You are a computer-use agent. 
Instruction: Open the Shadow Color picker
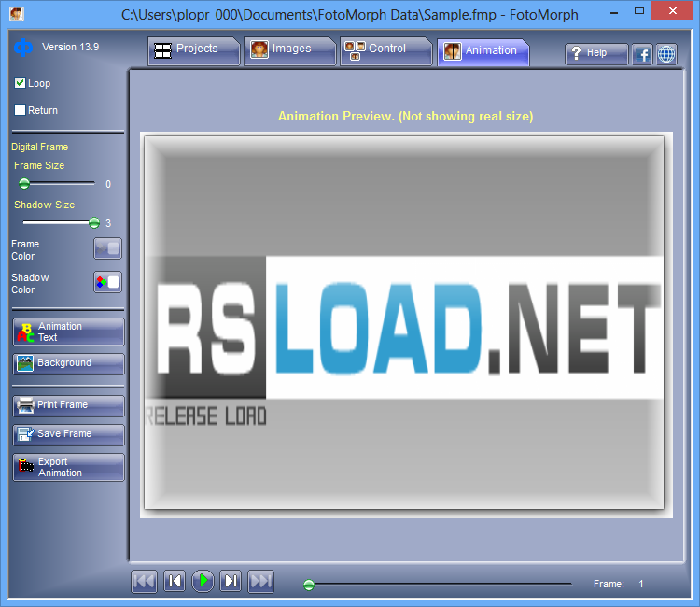click(x=107, y=282)
